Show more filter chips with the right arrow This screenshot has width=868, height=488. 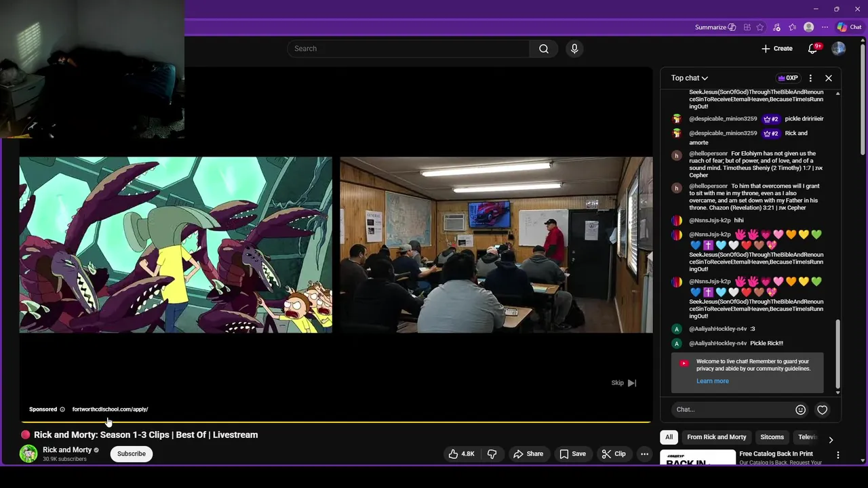click(831, 440)
